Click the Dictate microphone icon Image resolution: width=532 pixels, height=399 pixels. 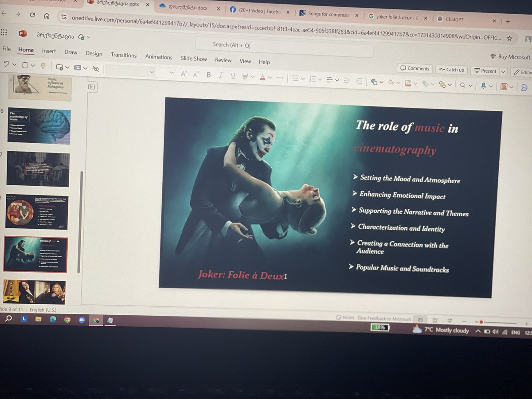(484, 86)
